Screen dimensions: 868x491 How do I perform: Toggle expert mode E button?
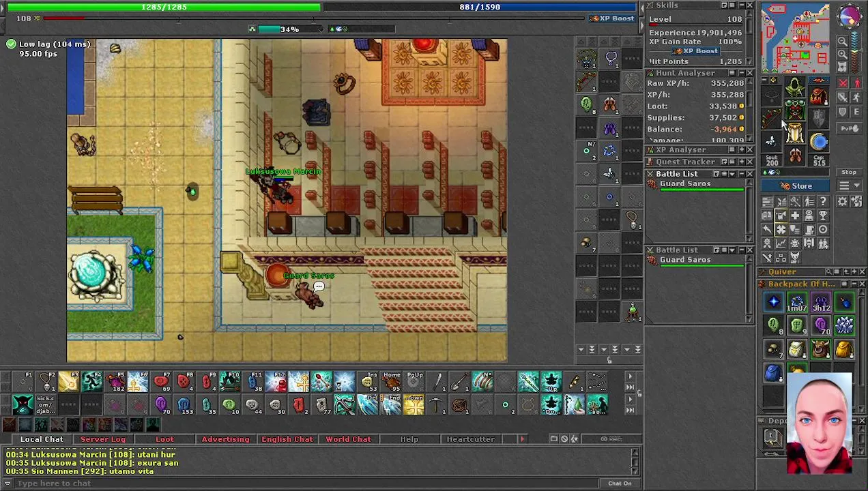(857, 113)
